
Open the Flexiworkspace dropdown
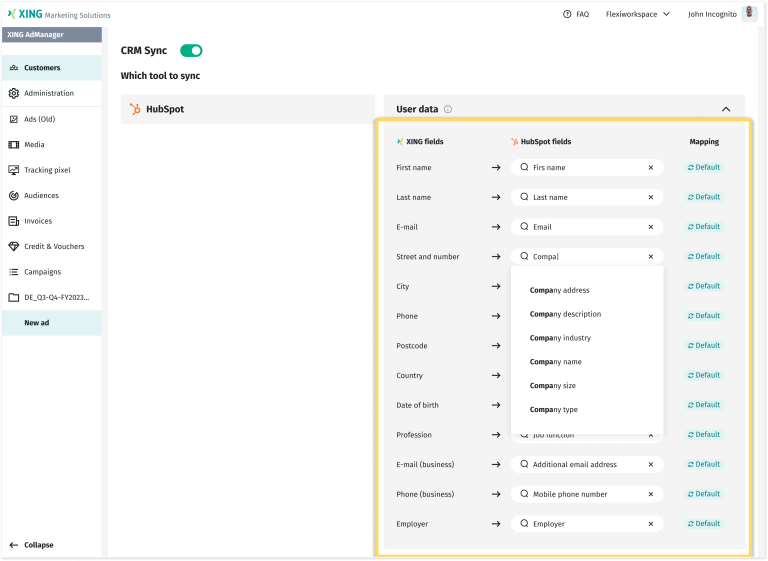(638, 14)
